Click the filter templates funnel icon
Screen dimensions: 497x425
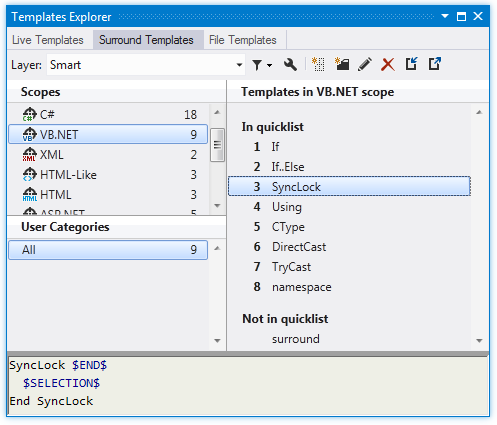[257, 65]
